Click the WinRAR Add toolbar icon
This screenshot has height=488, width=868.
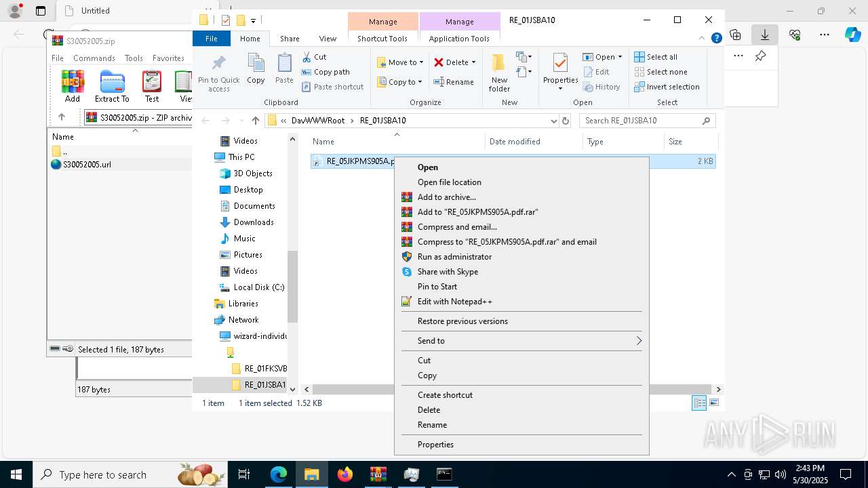[73, 86]
